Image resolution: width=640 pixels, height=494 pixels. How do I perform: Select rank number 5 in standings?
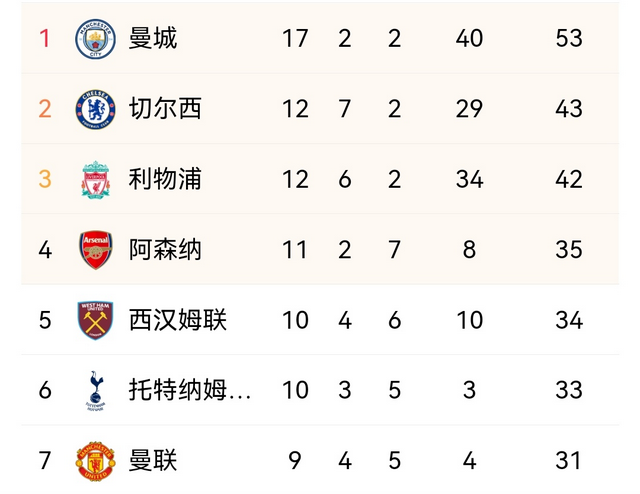pos(45,320)
